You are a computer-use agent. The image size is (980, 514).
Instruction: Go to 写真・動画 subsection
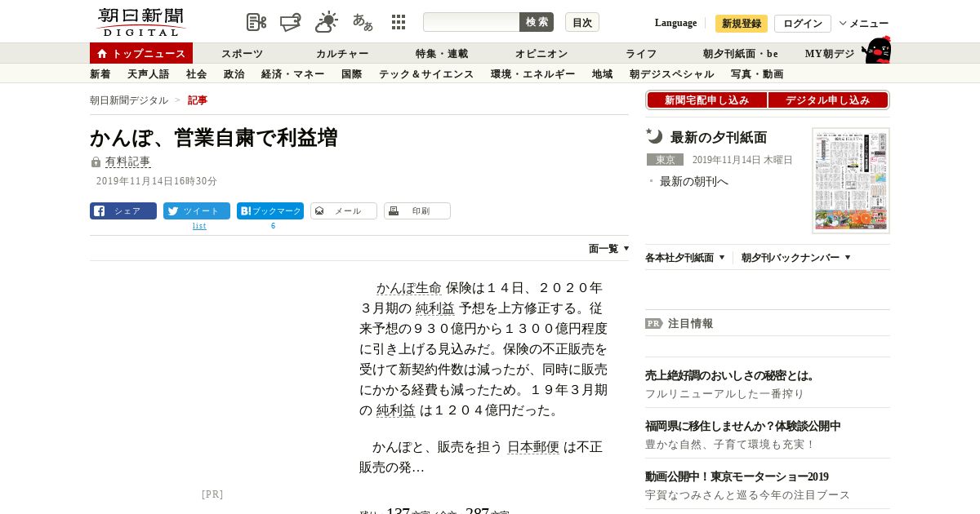(757, 74)
